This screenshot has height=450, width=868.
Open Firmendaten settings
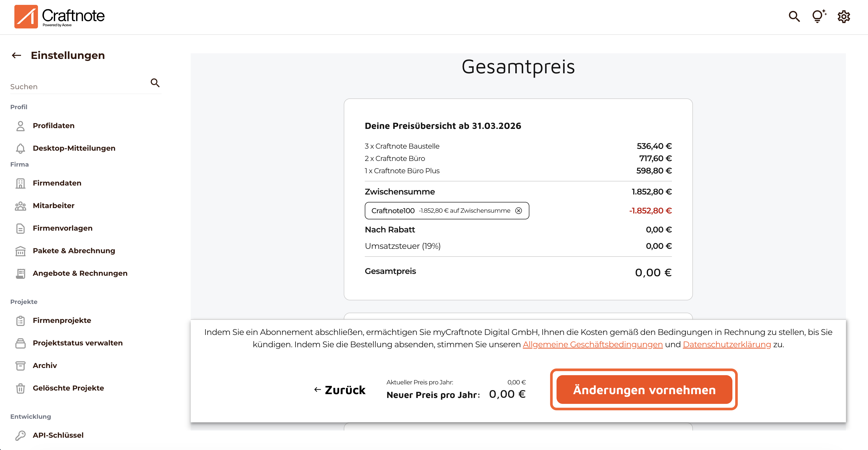point(57,183)
